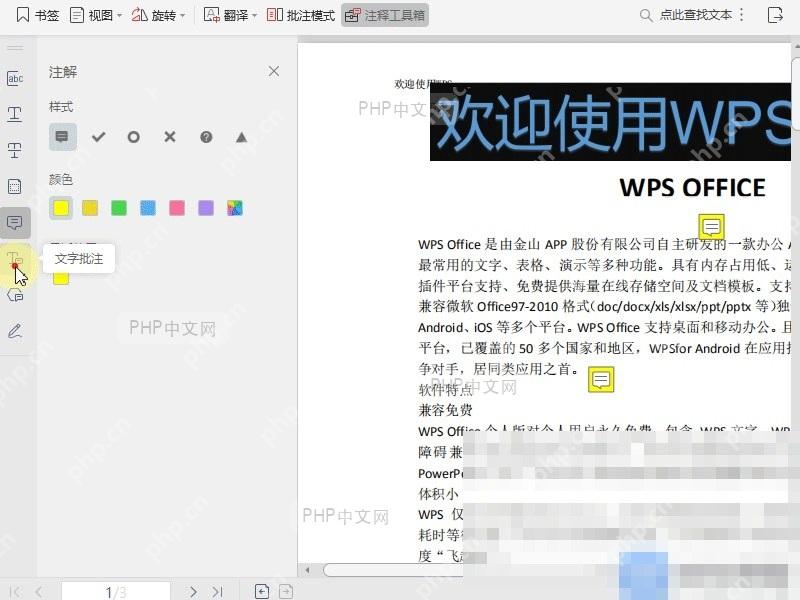The height and width of the screenshot is (600, 800).
Task: Click the horizontal scrollbar thumb
Action: [x=393, y=570]
